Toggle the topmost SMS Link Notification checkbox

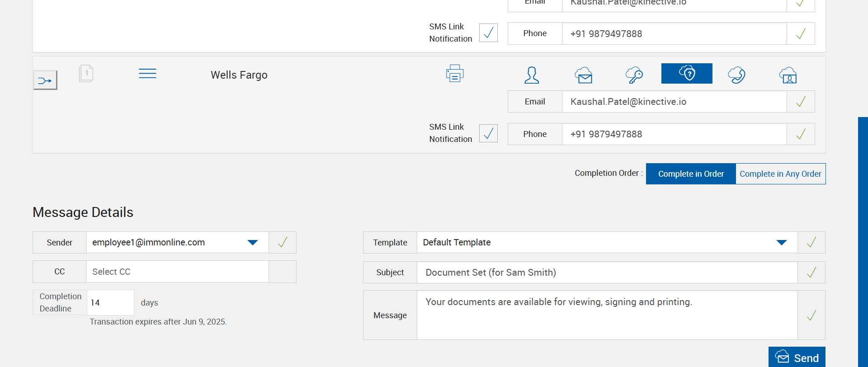click(x=488, y=33)
